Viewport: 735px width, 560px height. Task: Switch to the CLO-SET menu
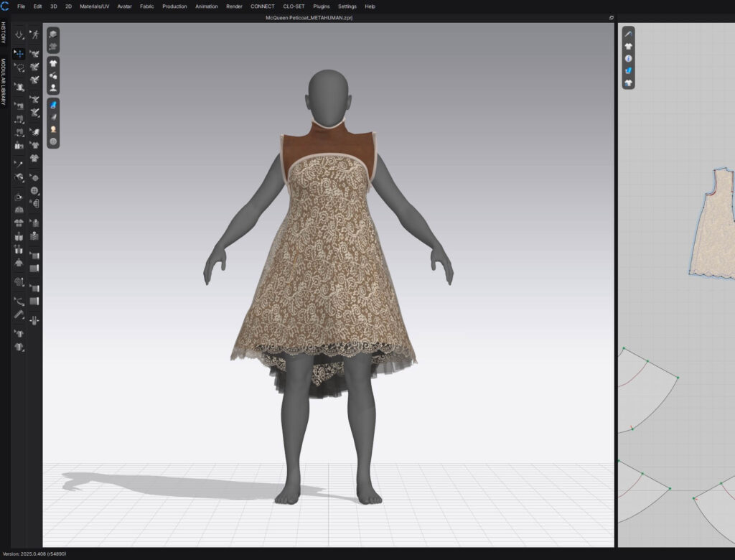294,6
